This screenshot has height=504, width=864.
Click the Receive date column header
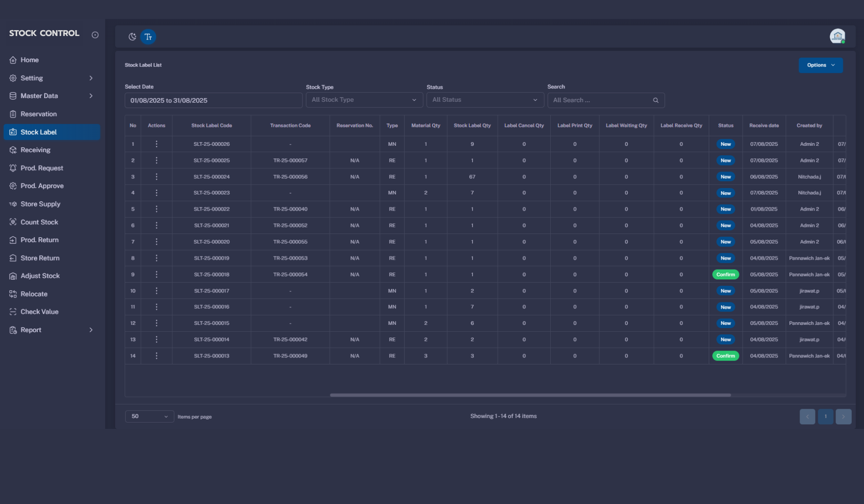tap(764, 126)
